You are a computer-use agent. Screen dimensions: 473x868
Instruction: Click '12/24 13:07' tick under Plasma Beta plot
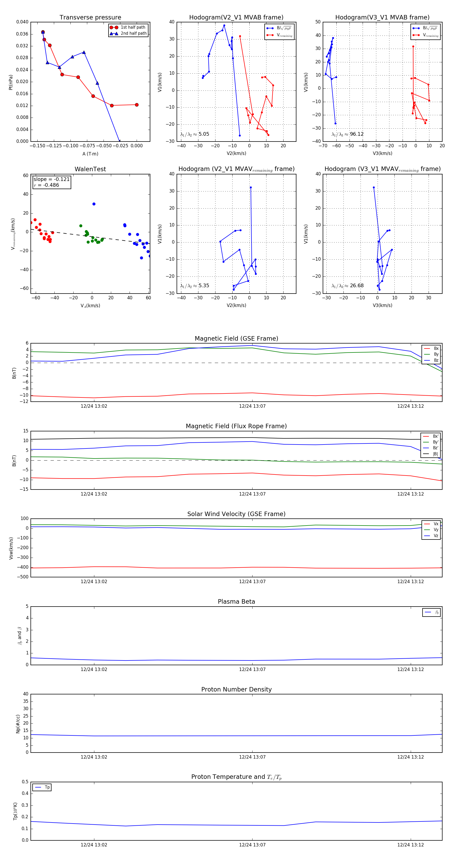[252, 669]
